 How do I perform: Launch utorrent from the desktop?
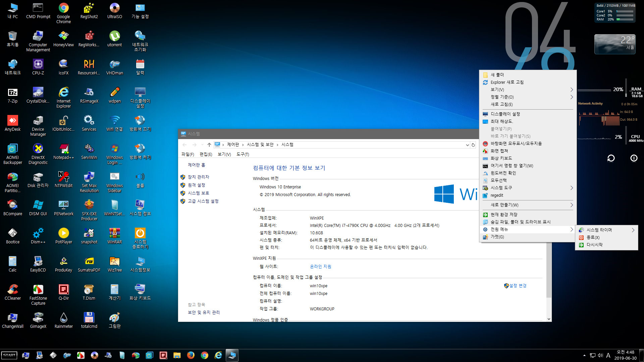click(114, 39)
